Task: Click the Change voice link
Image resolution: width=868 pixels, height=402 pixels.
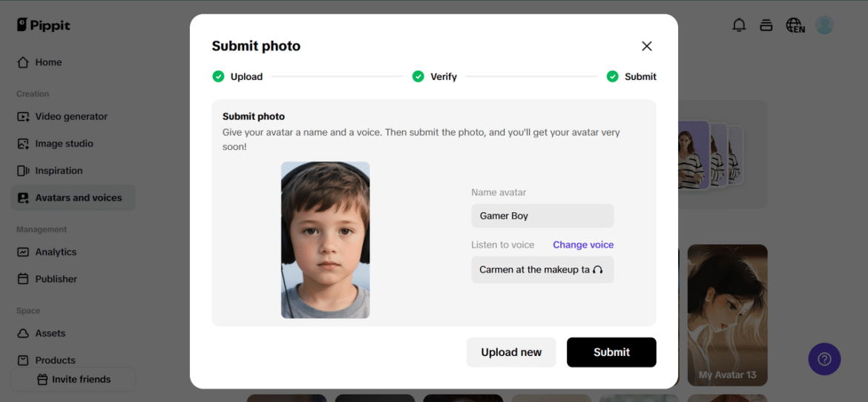Action: 583,245
